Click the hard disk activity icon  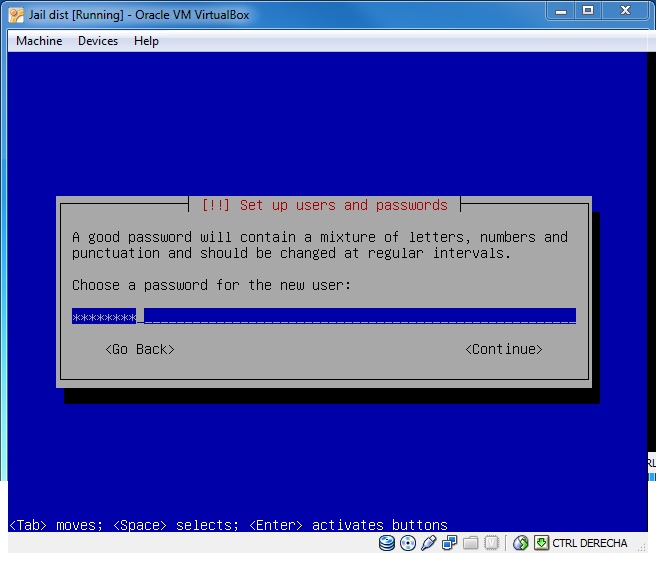pos(387,543)
